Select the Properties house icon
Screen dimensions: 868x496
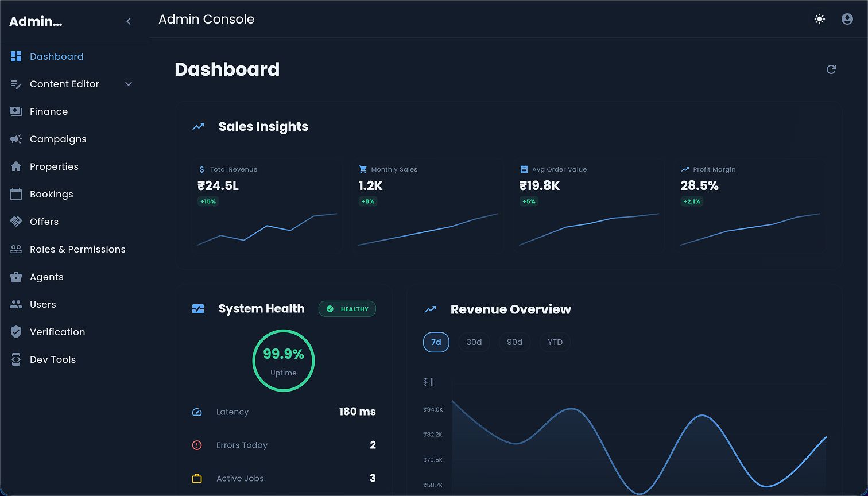16,166
